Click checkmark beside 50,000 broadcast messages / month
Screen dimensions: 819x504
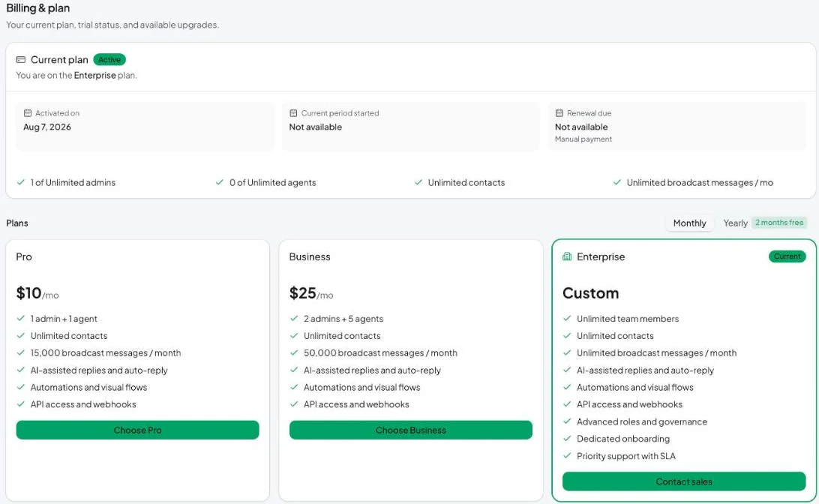[294, 352]
